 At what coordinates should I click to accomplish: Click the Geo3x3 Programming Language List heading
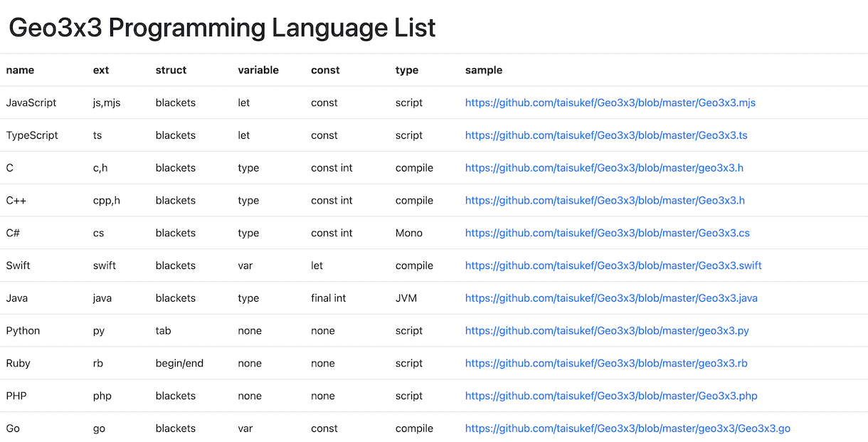pyautogui.click(x=222, y=27)
